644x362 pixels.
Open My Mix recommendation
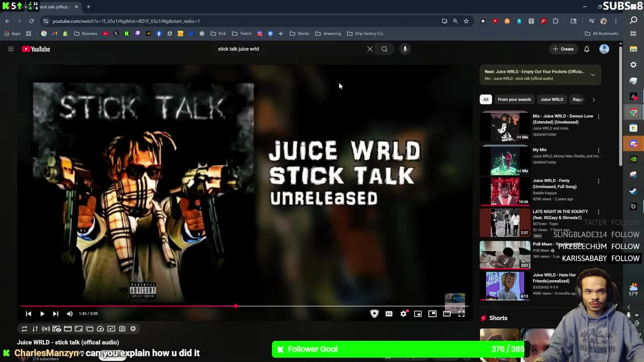coord(505,160)
